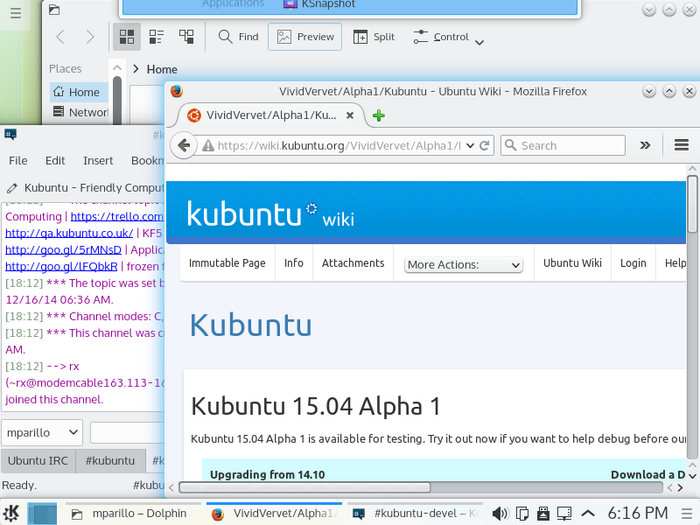
Task: Open the Firefox hamburger menu
Action: point(681,145)
